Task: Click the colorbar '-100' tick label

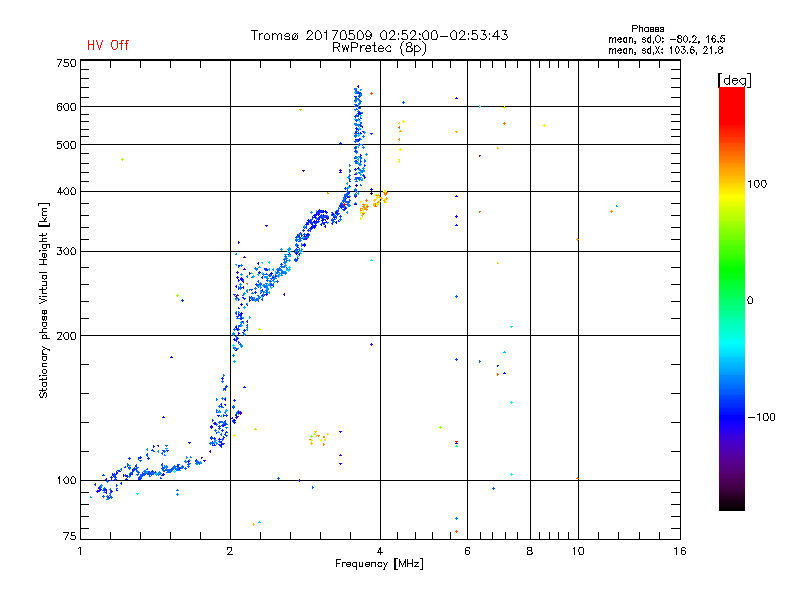Action: coord(761,417)
